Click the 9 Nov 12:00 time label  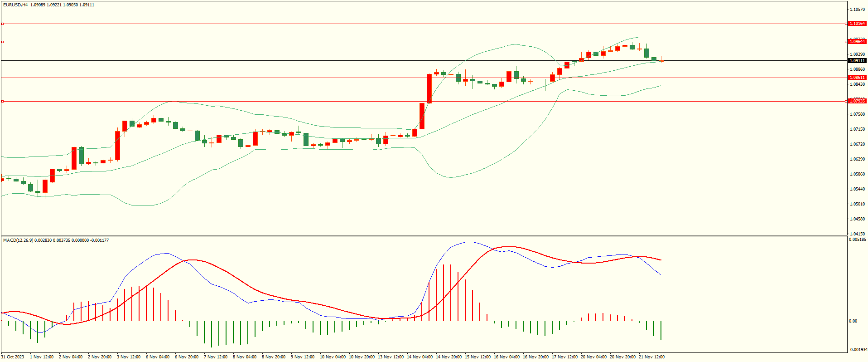[x=303, y=357]
